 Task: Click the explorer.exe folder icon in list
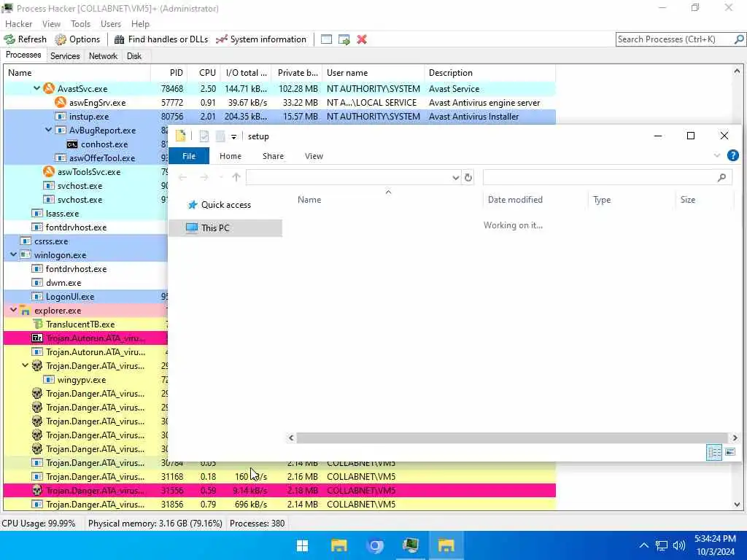tap(26, 311)
